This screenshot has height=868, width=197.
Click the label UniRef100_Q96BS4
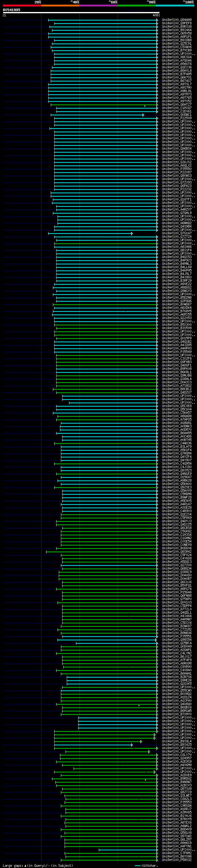(177, 149)
